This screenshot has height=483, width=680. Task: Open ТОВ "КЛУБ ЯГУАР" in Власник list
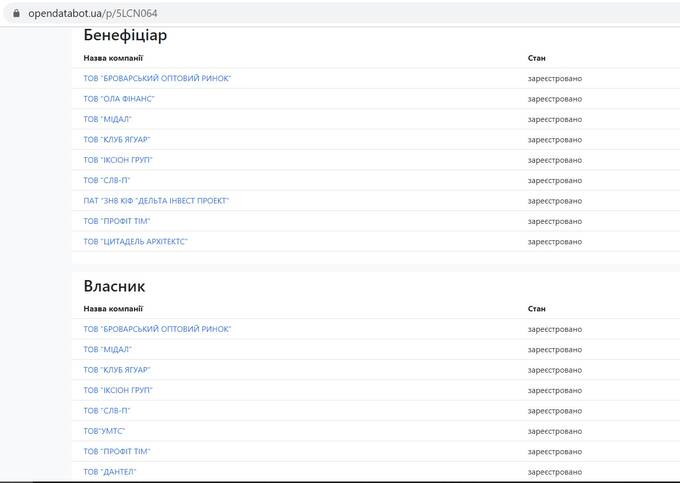tap(117, 370)
